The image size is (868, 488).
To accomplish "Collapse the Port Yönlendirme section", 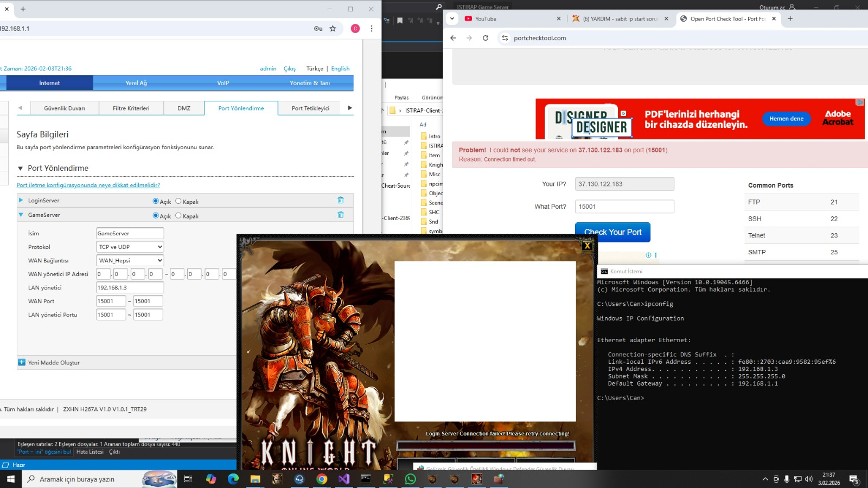I will 21,169.
